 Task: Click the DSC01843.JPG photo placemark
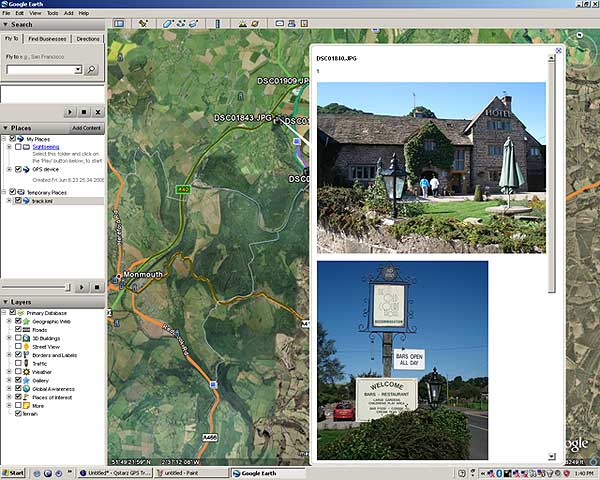point(243,118)
